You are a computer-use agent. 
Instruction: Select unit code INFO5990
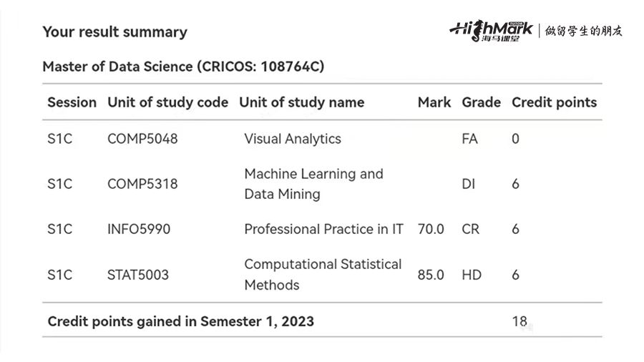(x=139, y=230)
